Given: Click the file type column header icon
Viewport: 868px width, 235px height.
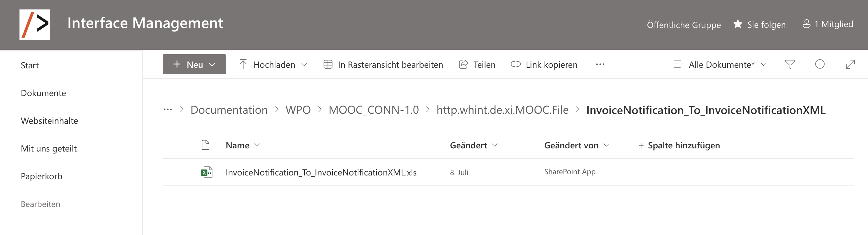Looking at the screenshot, I should [x=205, y=145].
